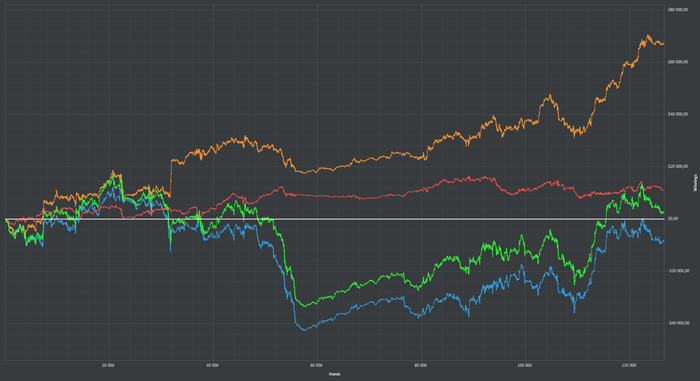Click the -$20 000,00 y-axis label
The image size is (700, 381).
tap(679, 271)
